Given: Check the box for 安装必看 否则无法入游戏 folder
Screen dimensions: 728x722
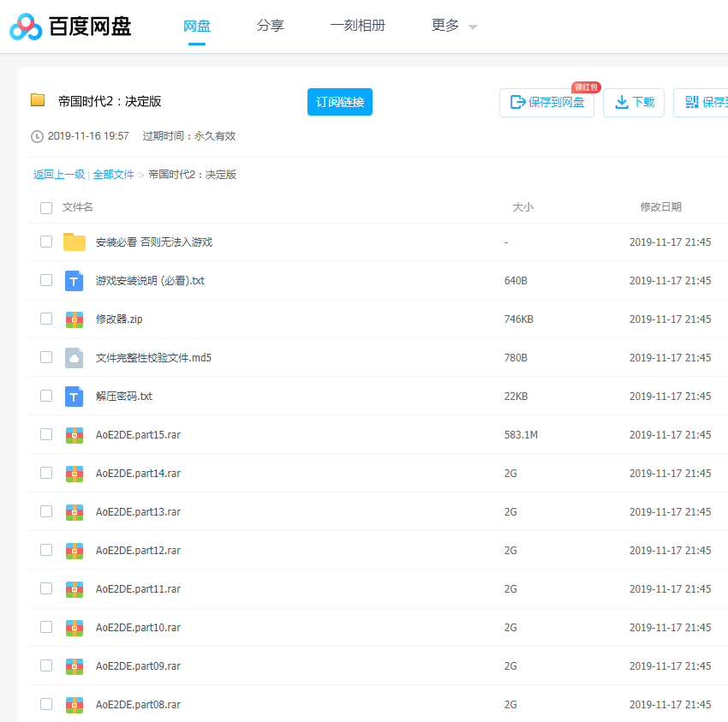Looking at the screenshot, I should [46, 242].
